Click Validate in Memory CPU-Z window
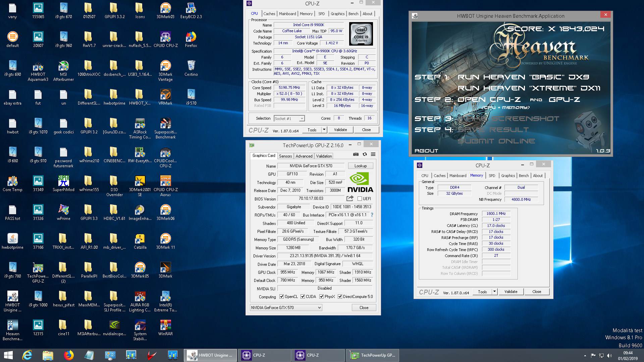Screen dimensions: 644x362 (511, 292)
